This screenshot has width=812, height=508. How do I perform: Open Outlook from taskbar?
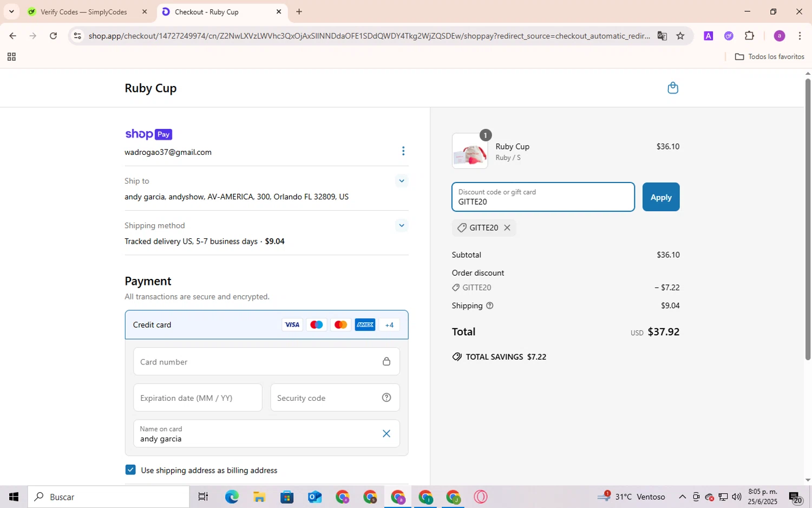coord(315,497)
